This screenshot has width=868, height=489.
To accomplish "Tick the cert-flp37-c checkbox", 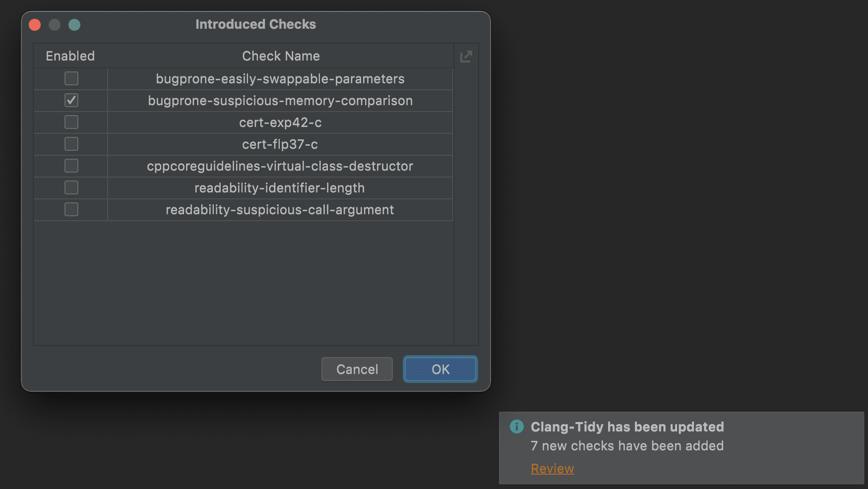I will click(x=71, y=144).
